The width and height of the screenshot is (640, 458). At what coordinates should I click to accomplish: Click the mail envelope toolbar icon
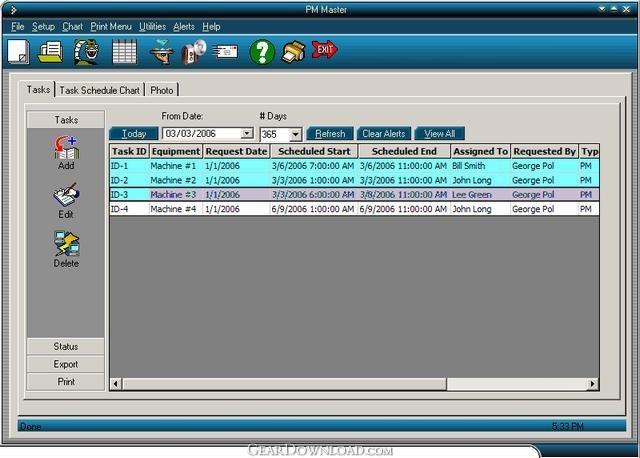[225, 52]
